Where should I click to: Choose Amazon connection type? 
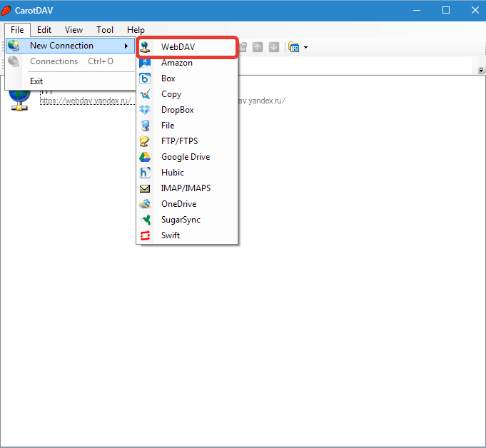click(x=187, y=63)
